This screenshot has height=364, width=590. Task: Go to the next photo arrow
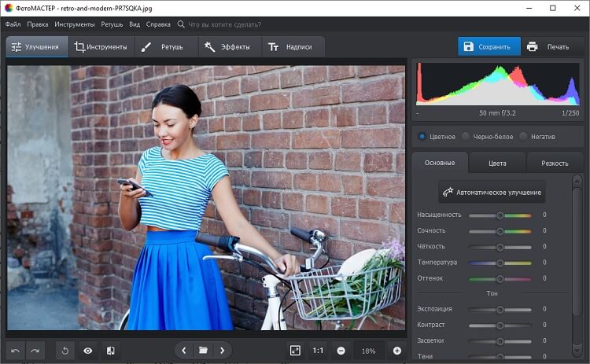[223, 351]
